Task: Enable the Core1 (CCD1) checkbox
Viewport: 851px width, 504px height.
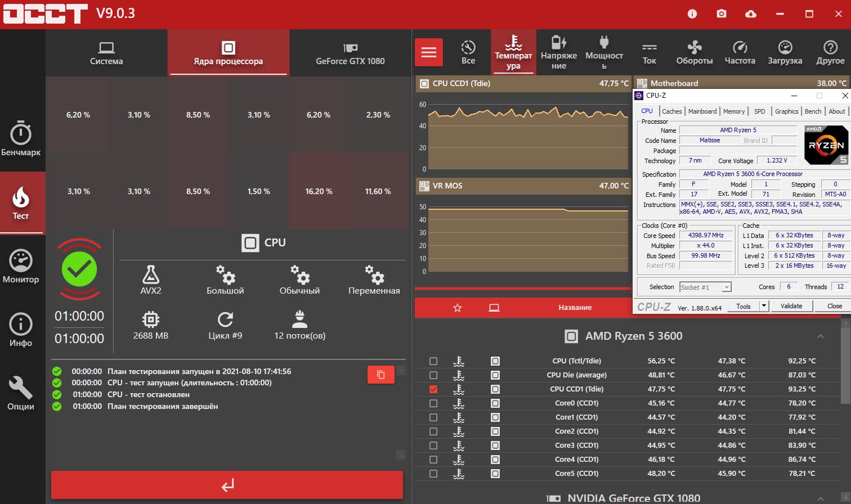Action: point(433,417)
